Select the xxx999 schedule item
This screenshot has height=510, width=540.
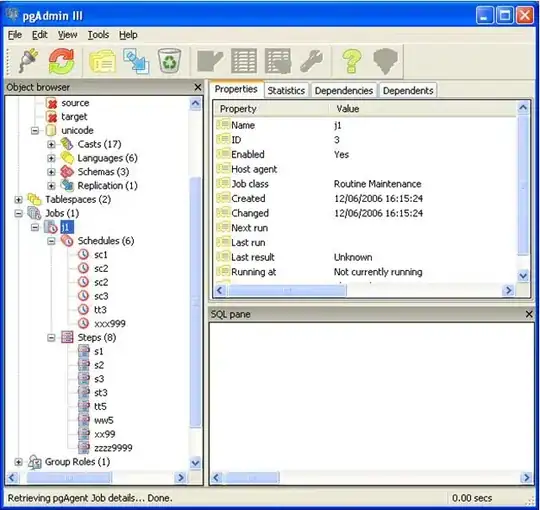(x=110, y=324)
